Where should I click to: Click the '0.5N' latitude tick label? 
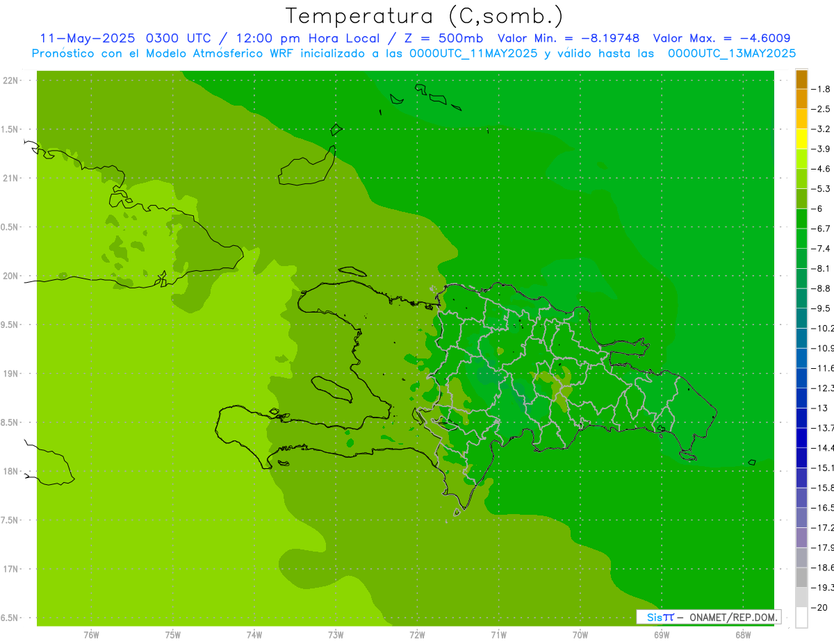10,227
